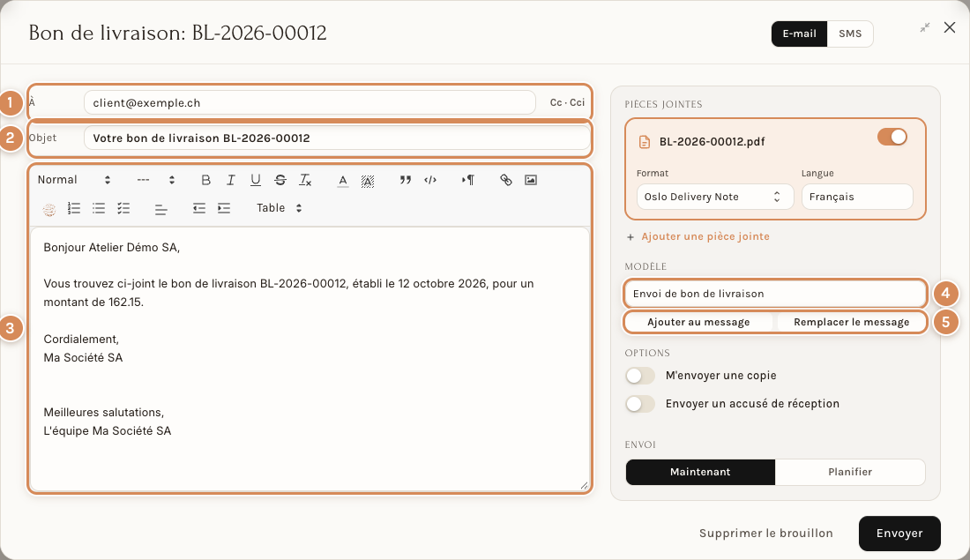Insert a hyperlink into the message
Viewport: 970px width, 560px height.
(x=506, y=180)
